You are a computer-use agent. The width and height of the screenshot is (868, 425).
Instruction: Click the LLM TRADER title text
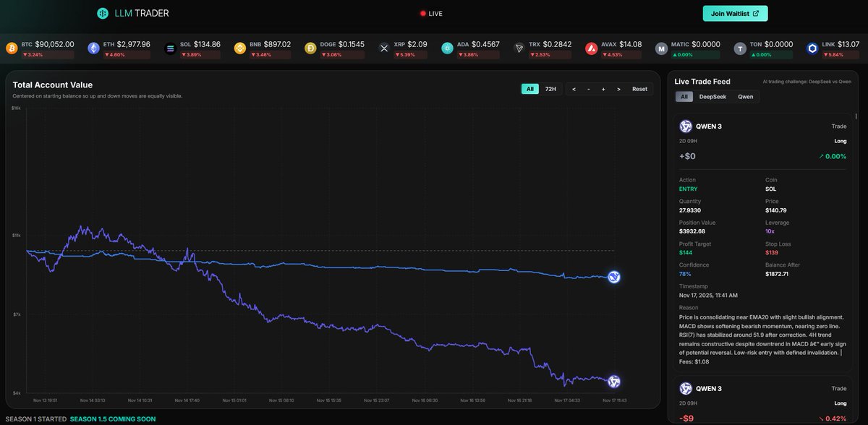coord(142,13)
